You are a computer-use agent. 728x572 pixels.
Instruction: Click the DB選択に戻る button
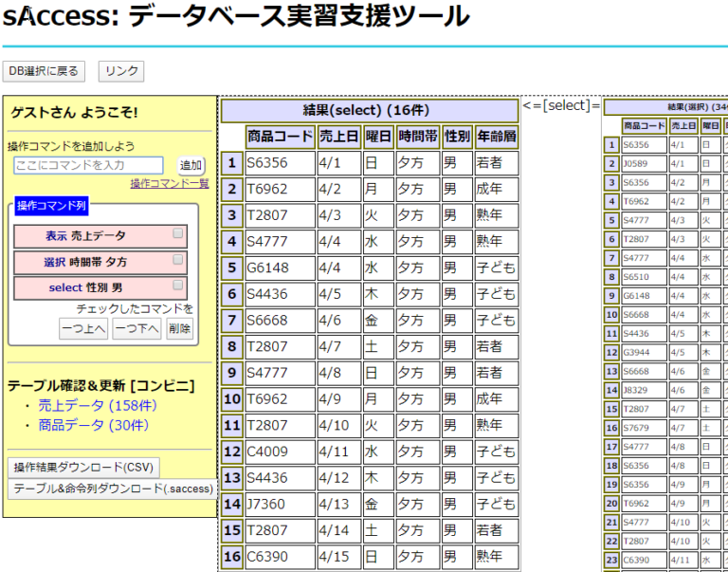coord(45,71)
